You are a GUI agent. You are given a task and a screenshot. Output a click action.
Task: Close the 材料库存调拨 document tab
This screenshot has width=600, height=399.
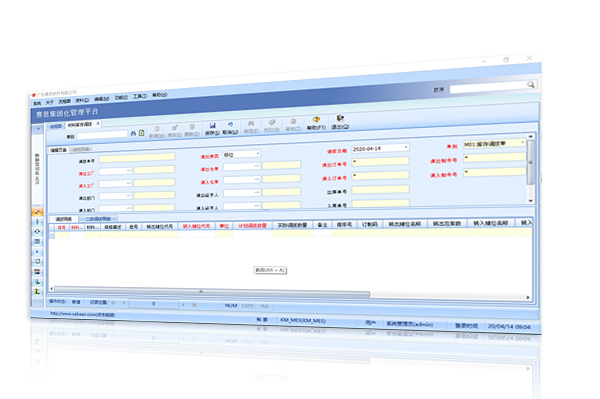point(98,123)
